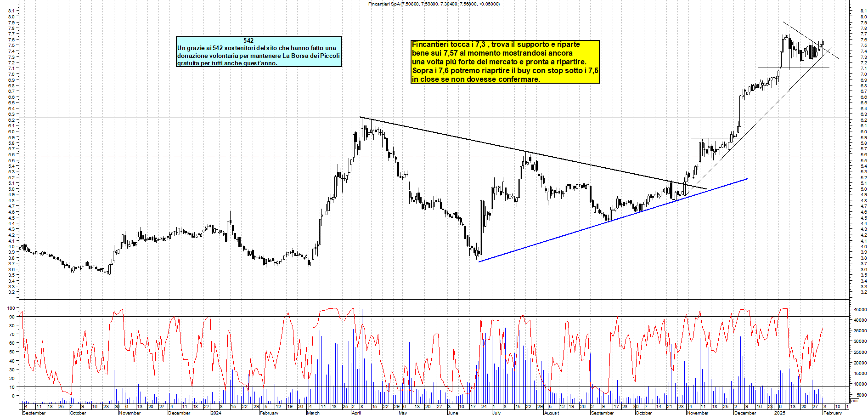Click 'una volta più forte del mercato'
The width and height of the screenshot is (868, 415).
pyautogui.click(x=499, y=62)
